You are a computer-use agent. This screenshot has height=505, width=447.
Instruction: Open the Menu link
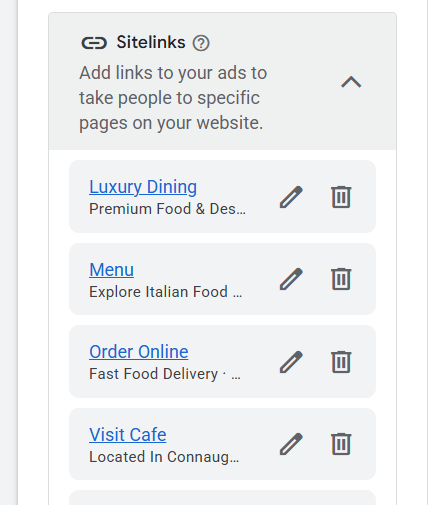click(112, 270)
